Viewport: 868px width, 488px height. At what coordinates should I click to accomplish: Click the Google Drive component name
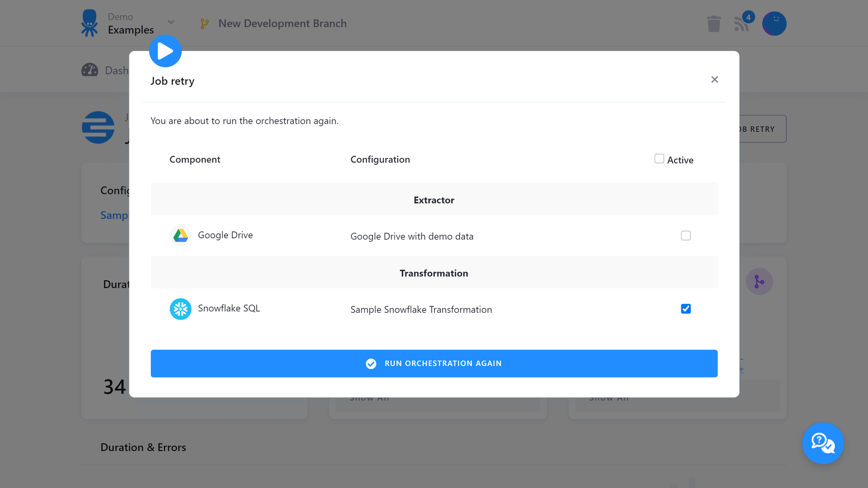[225, 235]
